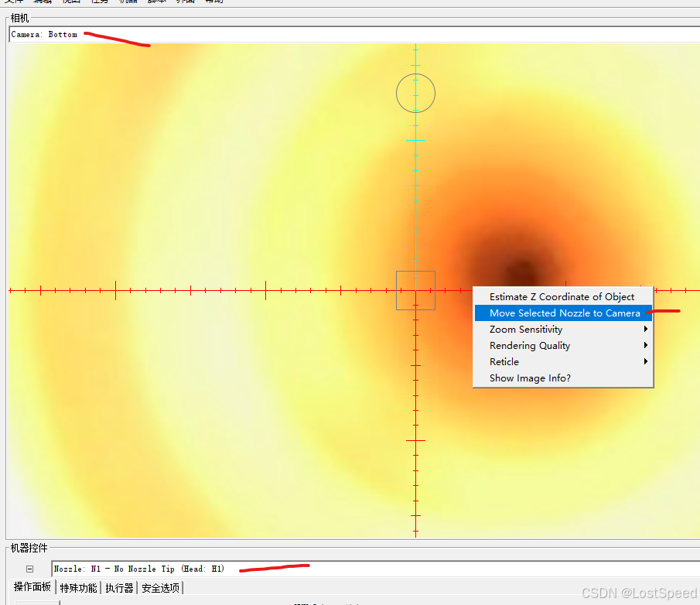The width and height of the screenshot is (700, 605).
Task: Choose Estimate Z Coordinate of Object
Action: 563,297
